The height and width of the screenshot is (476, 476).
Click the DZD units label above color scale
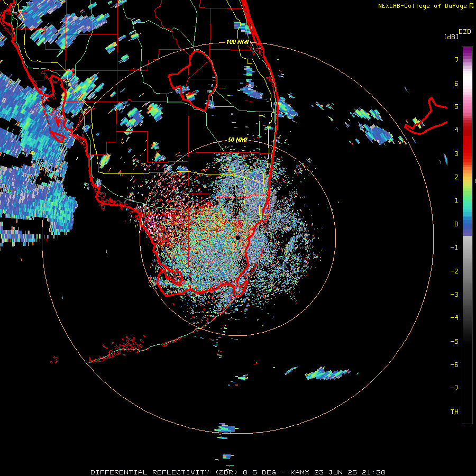click(465, 32)
